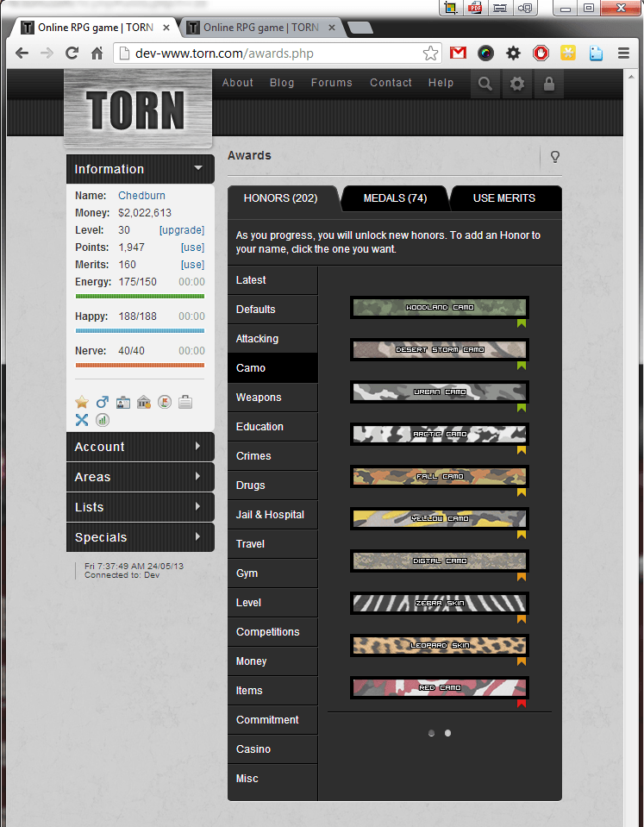The width and height of the screenshot is (644, 827).
Task: Click the Chedburn profile name link
Action: pyautogui.click(x=141, y=196)
